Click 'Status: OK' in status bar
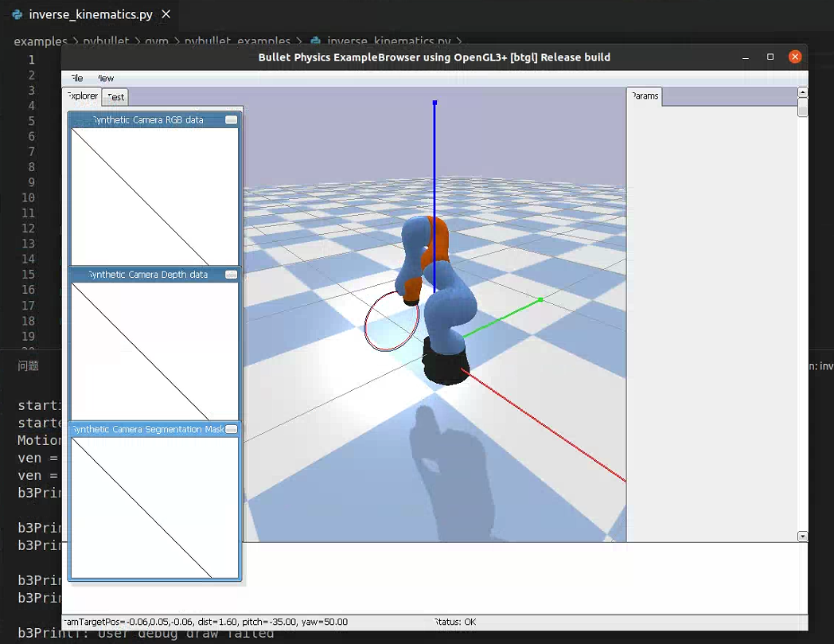The image size is (834, 644). click(x=455, y=622)
